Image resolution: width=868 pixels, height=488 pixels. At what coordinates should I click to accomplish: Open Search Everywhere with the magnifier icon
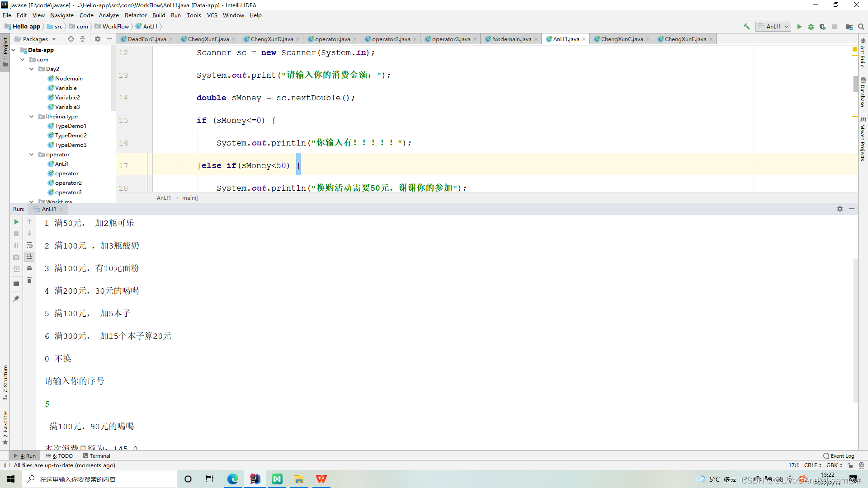pyautogui.click(x=861, y=26)
